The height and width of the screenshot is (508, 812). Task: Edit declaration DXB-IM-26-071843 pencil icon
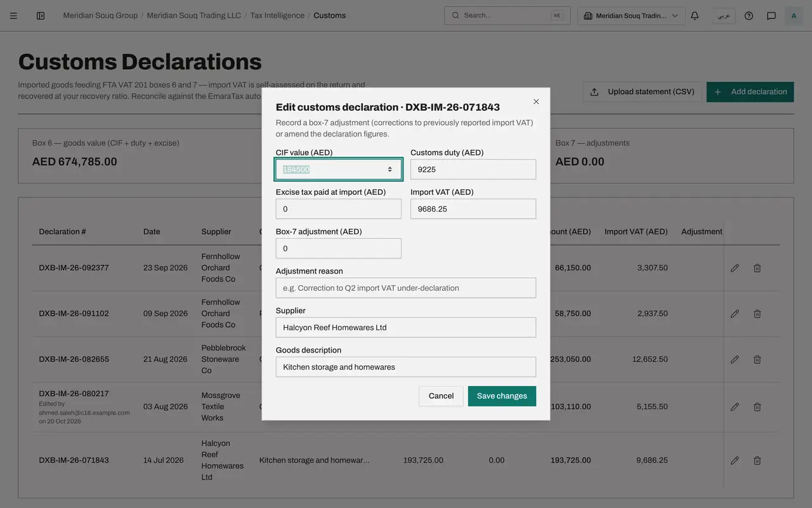click(x=735, y=460)
